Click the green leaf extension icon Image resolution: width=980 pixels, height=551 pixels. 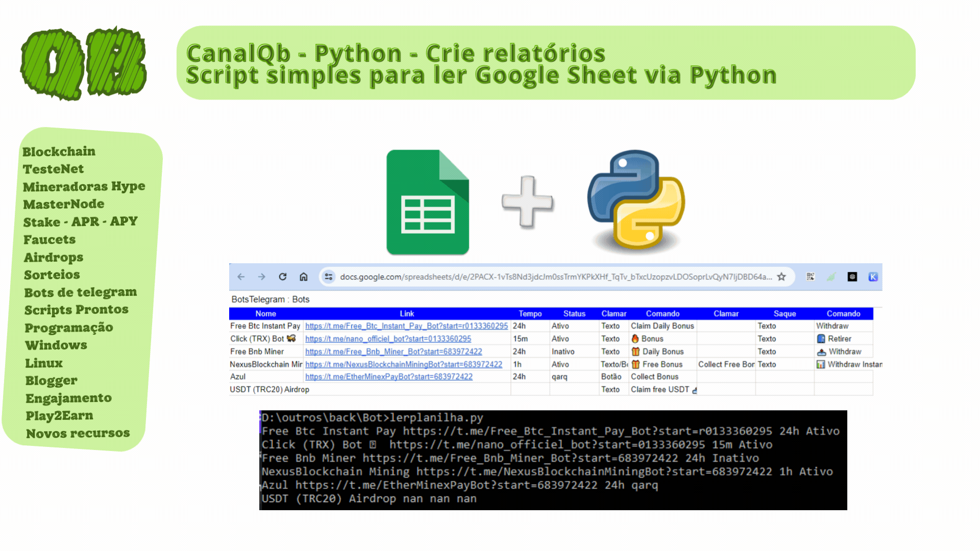[x=831, y=277]
